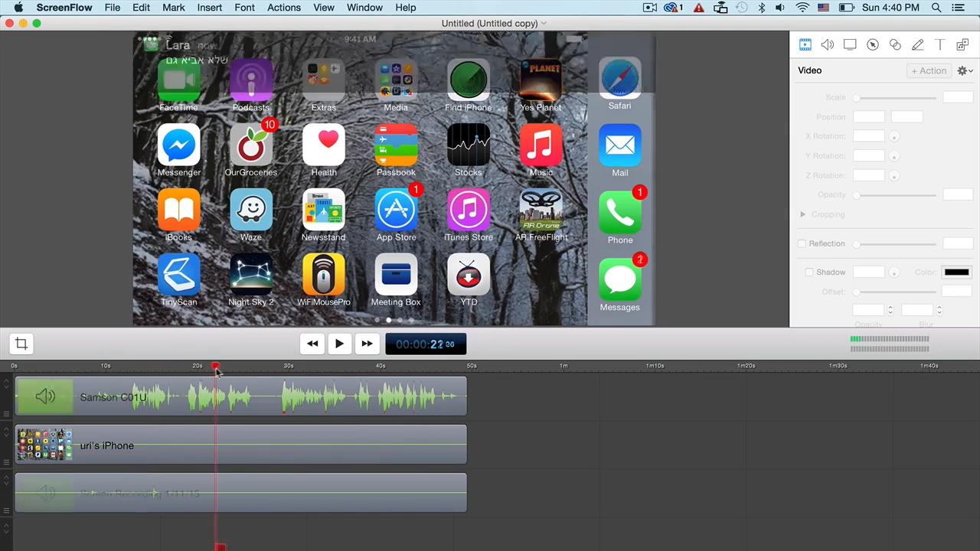Viewport: 980px width, 551px height.
Task: Open the Wi-Fi status menu
Action: point(802,8)
